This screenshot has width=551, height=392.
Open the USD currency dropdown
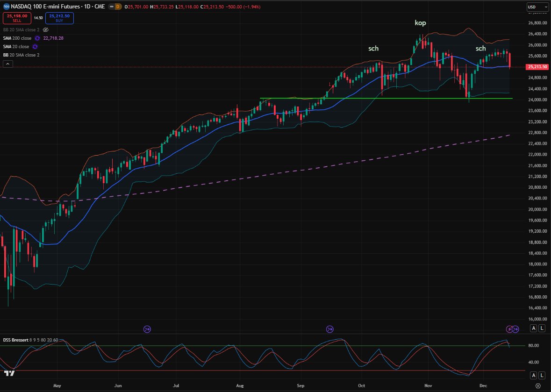click(x=537, y=7)
